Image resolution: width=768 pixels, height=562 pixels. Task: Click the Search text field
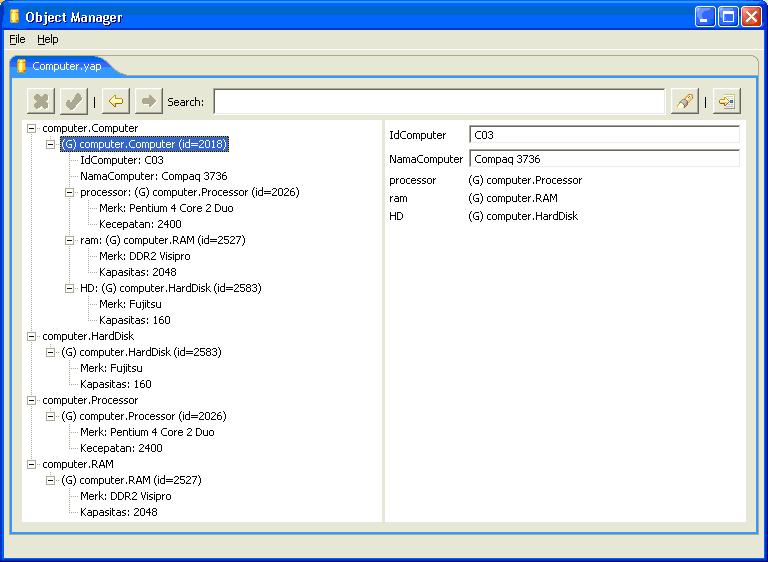click(x=439, y=101)
